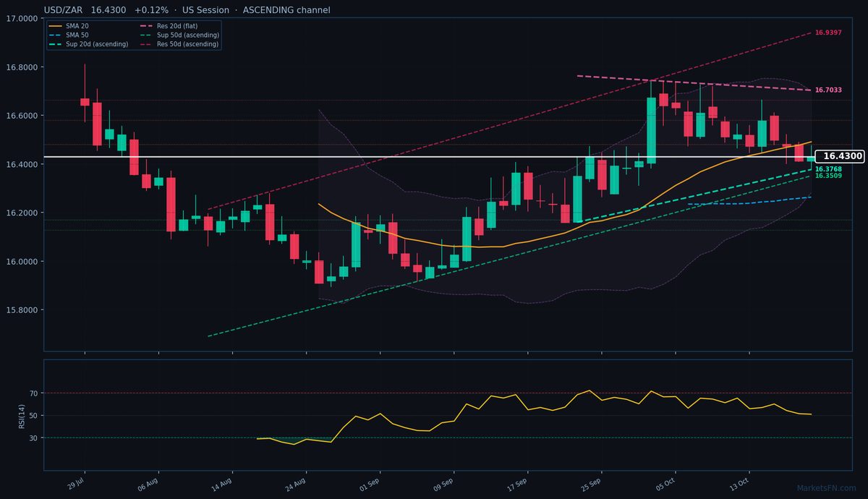Click the 29 Jul date label
Image resolution: width=868 pixels, height=499 pixels.
[x=75, y=483]
